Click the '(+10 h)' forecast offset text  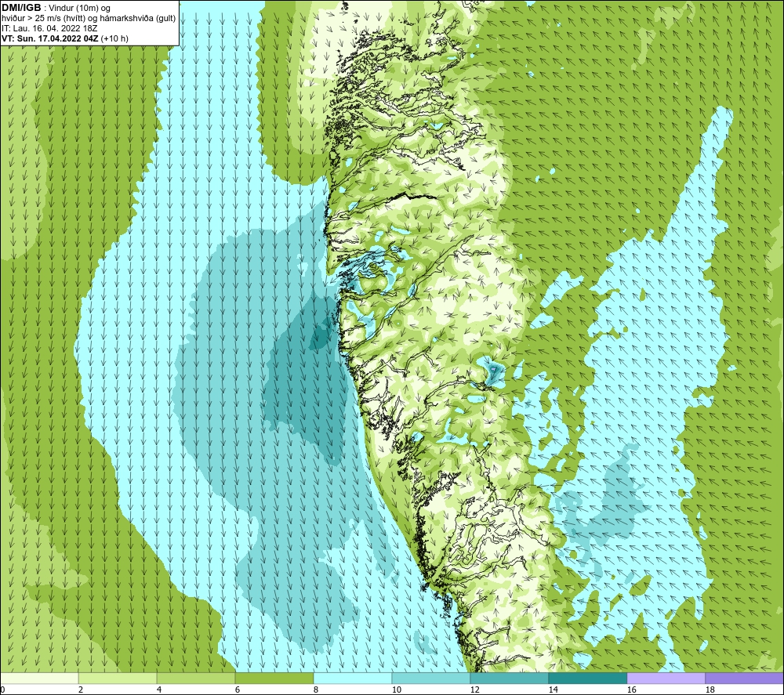coord(114,38)
